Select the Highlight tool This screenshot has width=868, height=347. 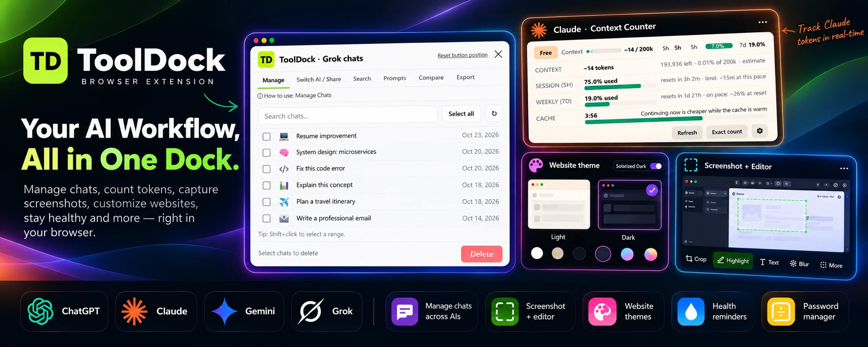pyautogui.click(x=733, y=260)
